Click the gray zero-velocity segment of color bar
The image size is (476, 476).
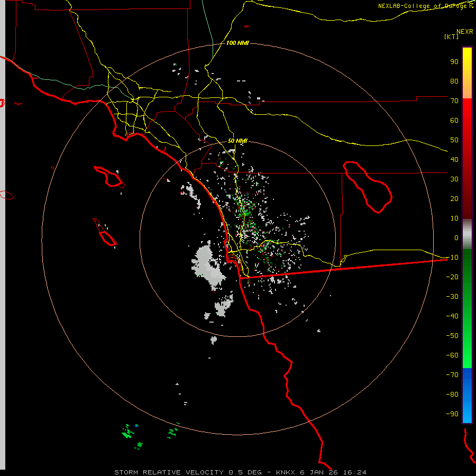point(467,234)
